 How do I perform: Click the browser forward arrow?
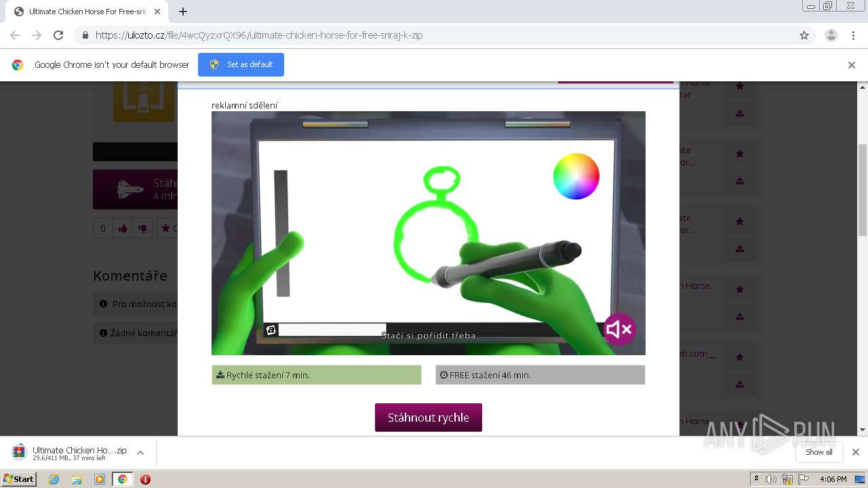(37, 35)
